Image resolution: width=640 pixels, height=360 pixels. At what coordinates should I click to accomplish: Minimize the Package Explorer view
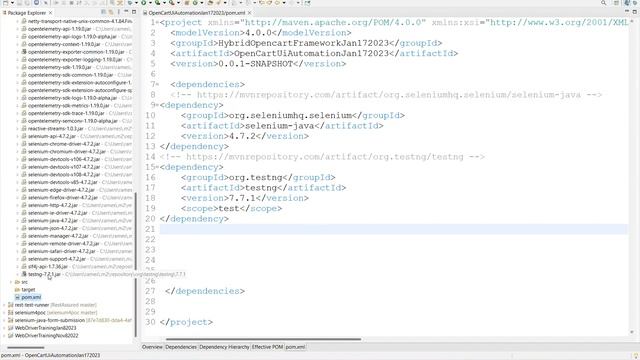pyautogui.click(x=126, y=12)
